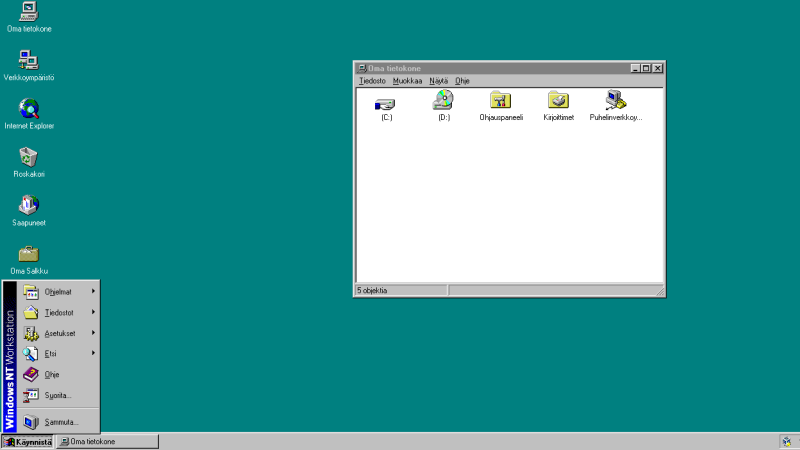Select the Kirjoittimet printers folder icon

coord(558,106)
